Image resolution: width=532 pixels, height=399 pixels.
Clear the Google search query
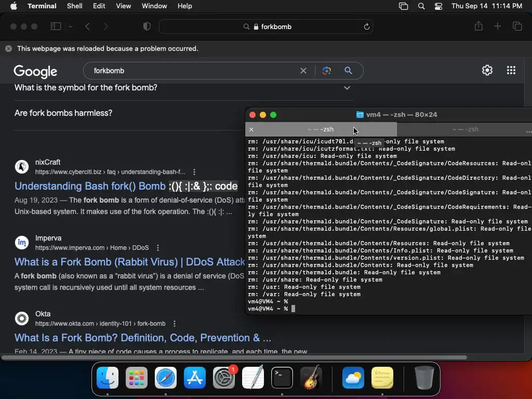pyautogui.click(x=303, y=71)
